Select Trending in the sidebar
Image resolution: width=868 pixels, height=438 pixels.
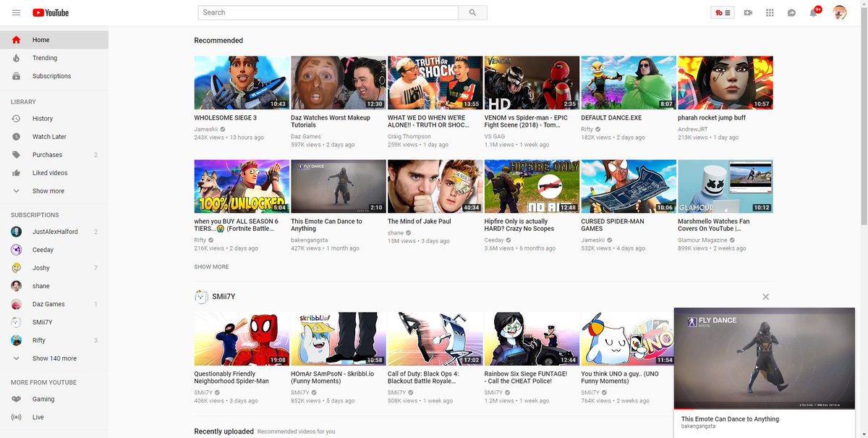pos(54,58)
